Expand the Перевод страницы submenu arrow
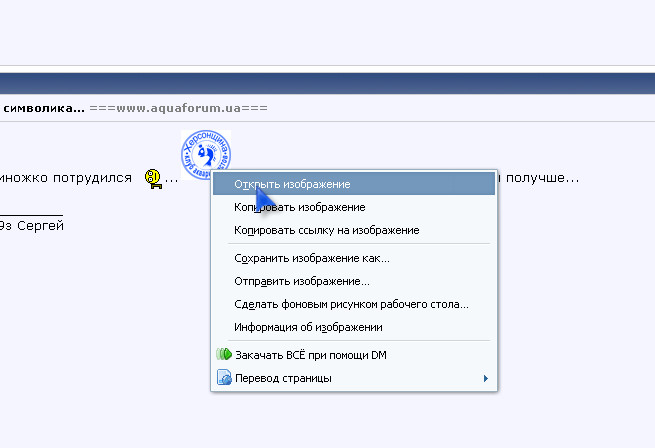The width and height of the screenshot is (655, 448). tap(486, 378)
